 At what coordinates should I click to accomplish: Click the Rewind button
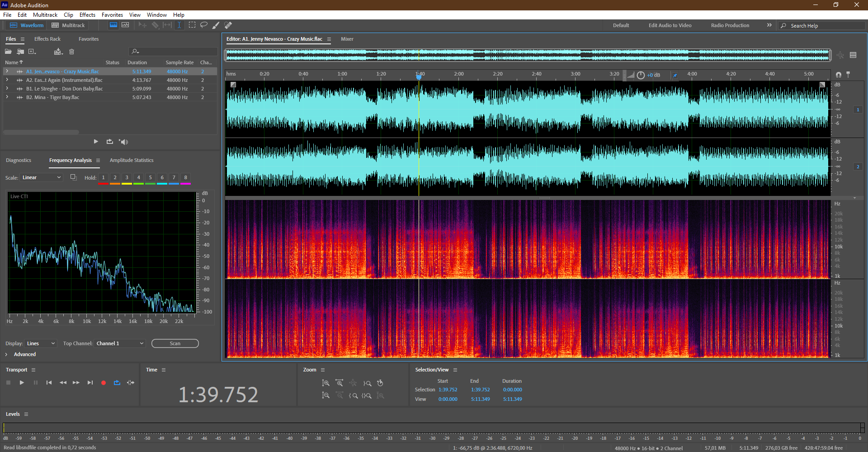[x=63, y=383]
